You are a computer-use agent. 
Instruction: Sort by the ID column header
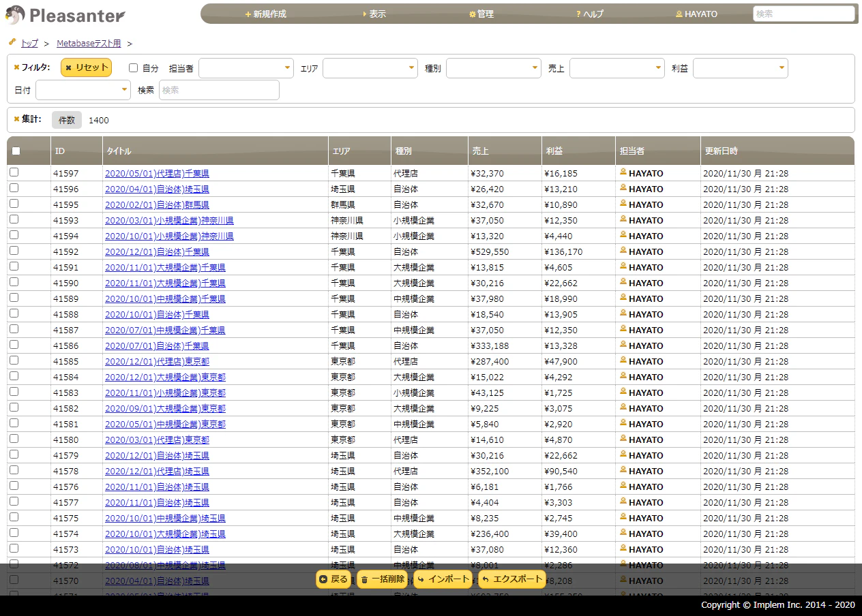point(76,151)
